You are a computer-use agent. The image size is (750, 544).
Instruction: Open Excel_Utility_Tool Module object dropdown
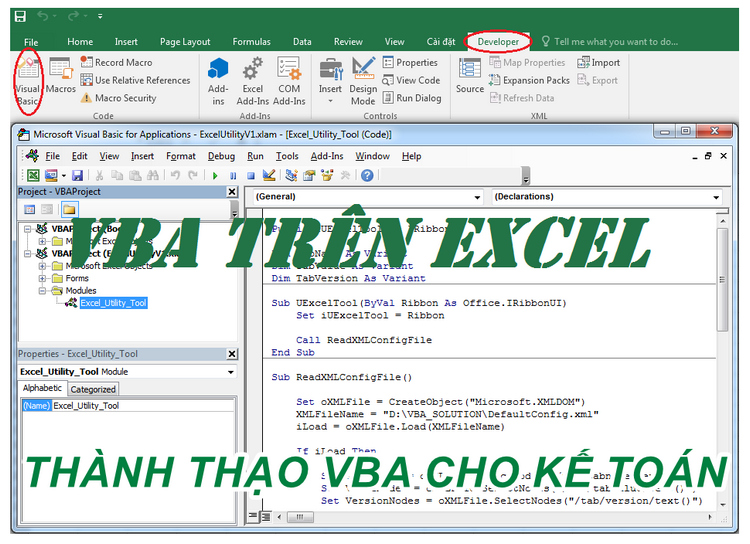click(x=231, y=372)
